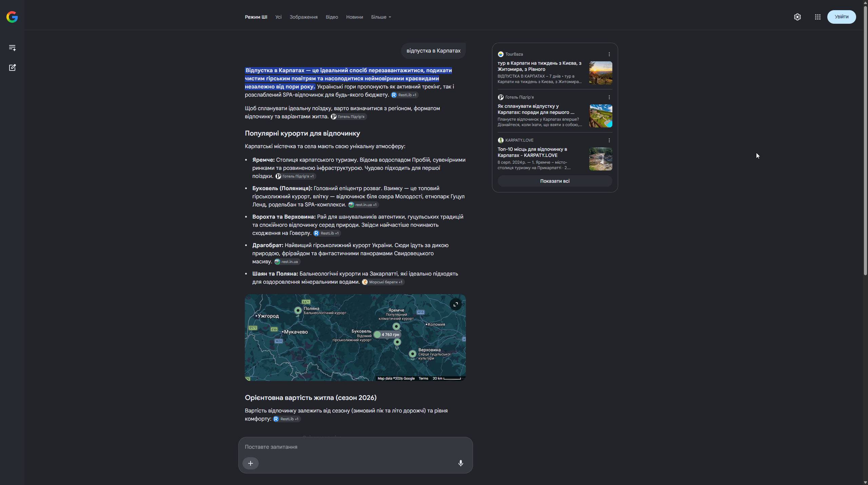Click the microphone voice input icon
Viewport: 868px width, 485px height.
(460, 463)
